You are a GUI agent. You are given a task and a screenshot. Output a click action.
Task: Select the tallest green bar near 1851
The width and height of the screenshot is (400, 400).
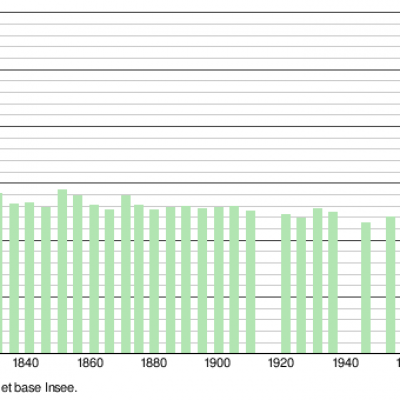tap(62, 271)
